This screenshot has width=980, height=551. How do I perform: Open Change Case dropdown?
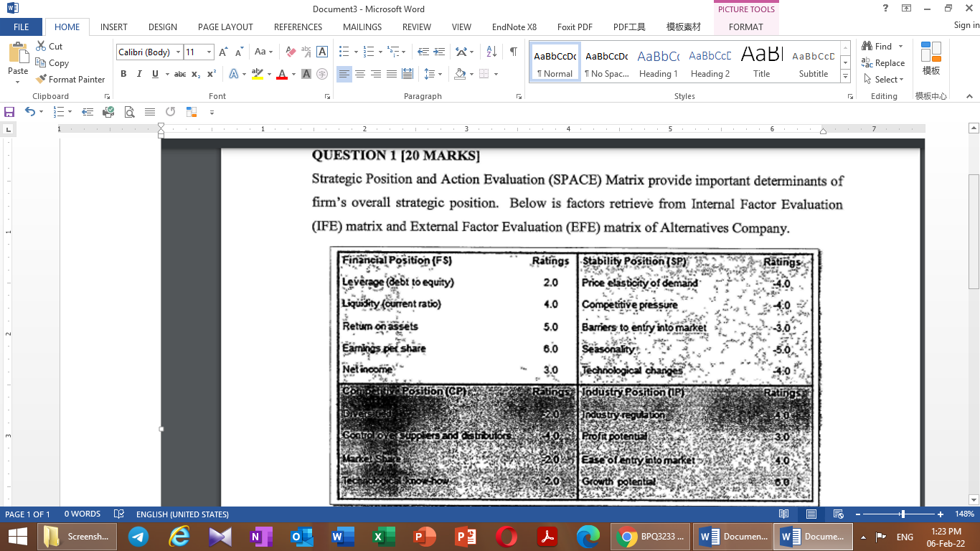263,52
